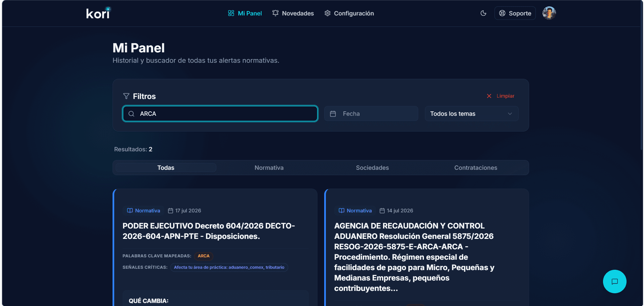The height and width of the screenshot is (306, 644).
Task: Click the 17 jul 2026 date
Action: pyautogui.click(x=184, y=211)
